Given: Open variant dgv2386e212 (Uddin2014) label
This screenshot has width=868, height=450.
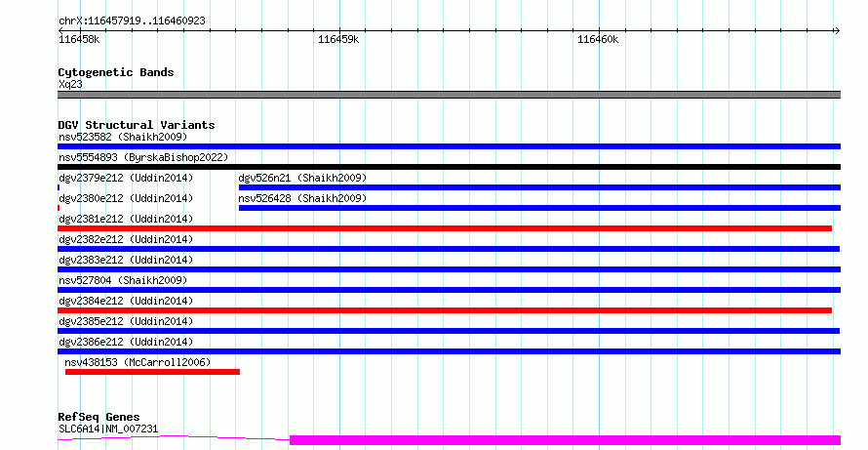Looking at the screenshot, I should (x=126, y=342).
